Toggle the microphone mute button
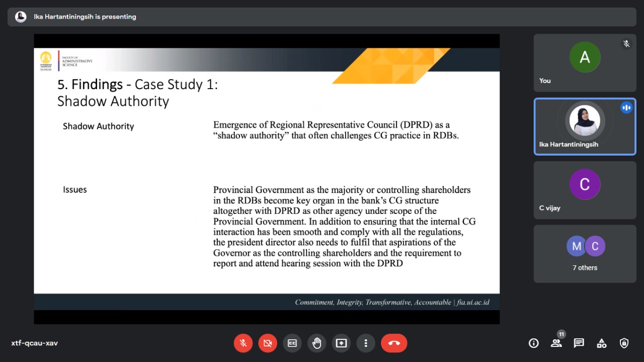The image size is (644, 362). point(243,343)
